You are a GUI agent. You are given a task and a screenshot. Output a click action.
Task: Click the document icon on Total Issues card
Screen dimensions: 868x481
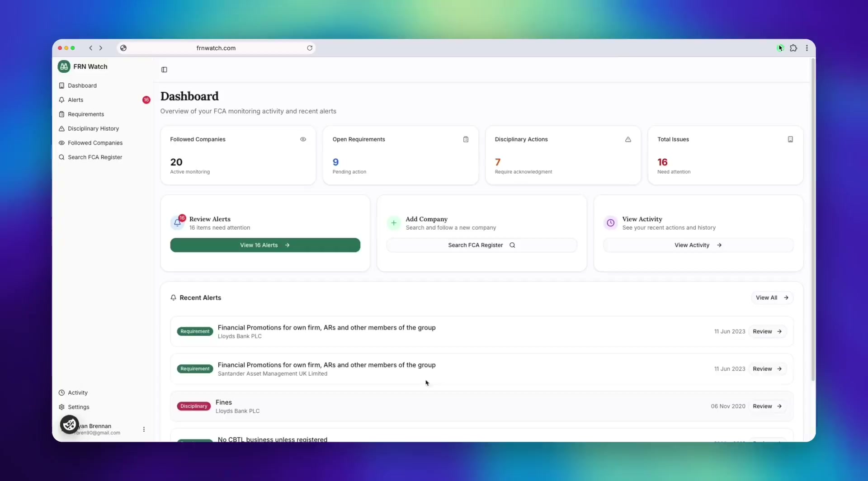[x=791, y=139]
